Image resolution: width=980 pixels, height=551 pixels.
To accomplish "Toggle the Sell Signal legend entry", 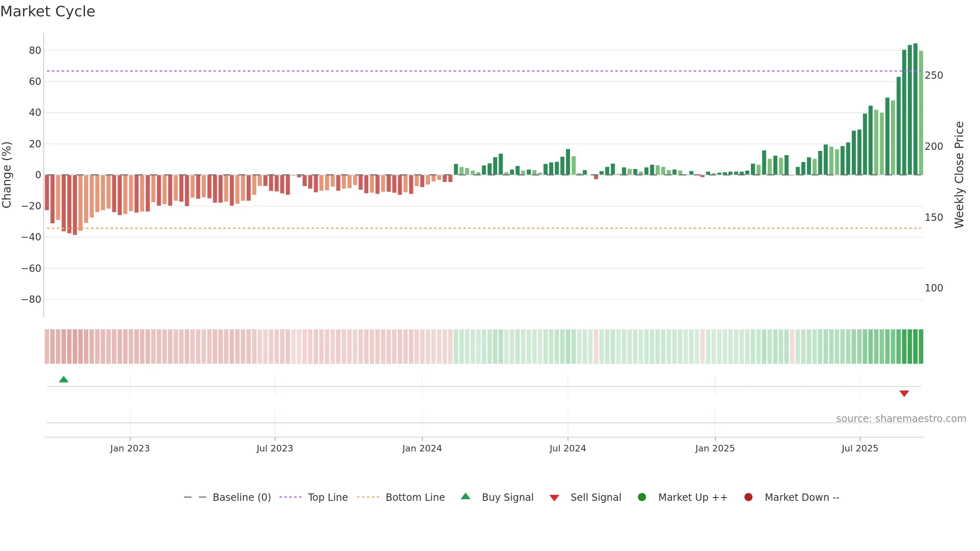I will click(585, 497).
